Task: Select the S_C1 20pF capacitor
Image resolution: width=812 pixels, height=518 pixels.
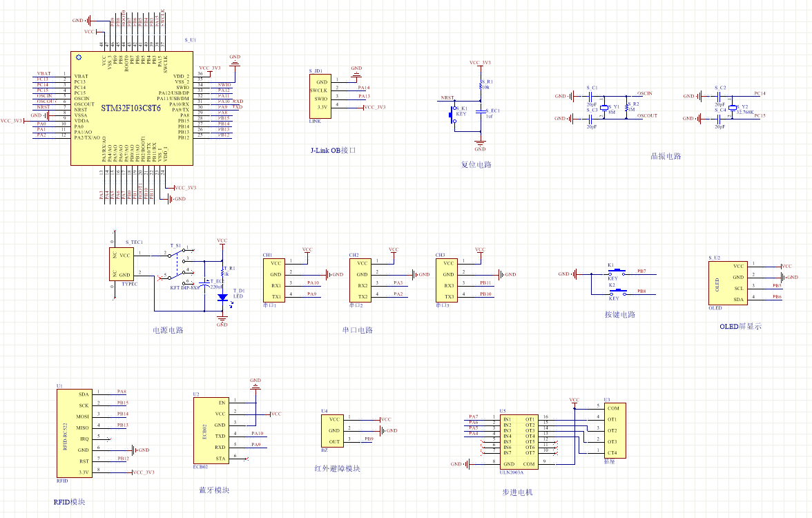Action: 591,96
